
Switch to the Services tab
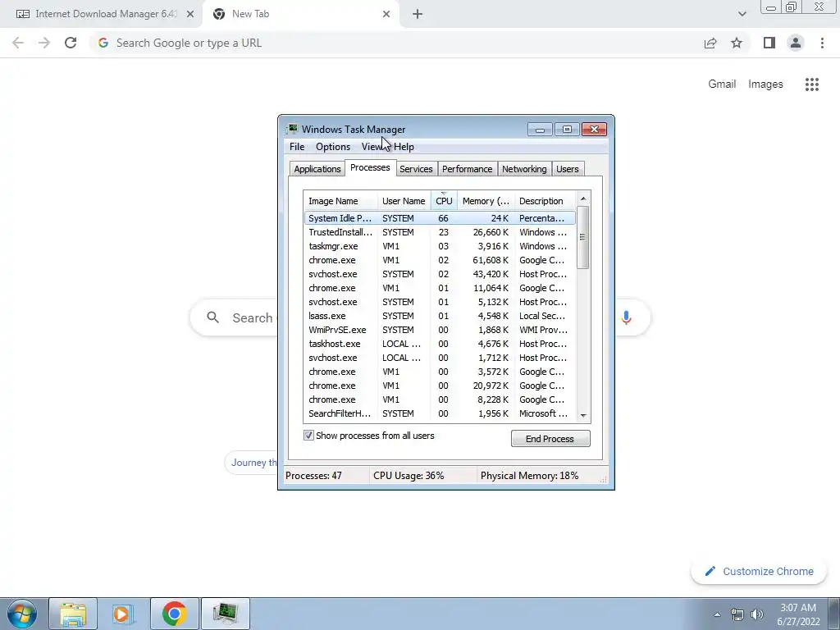[x=416, y=169]
